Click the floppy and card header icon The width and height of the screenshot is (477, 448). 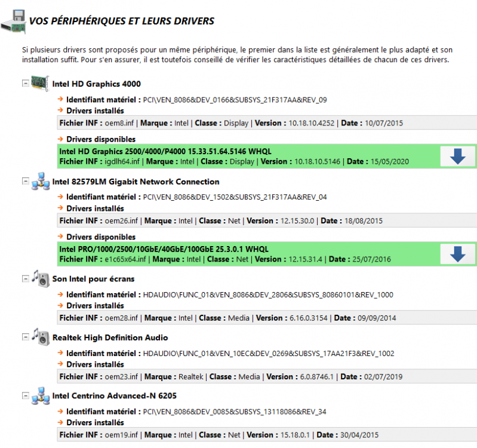[x=14, y=22]
